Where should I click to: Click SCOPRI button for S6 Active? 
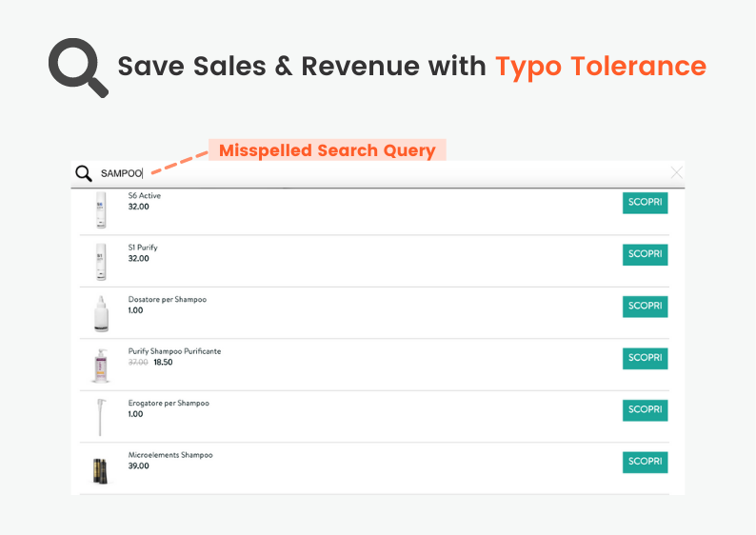click(x=646, y=203)
